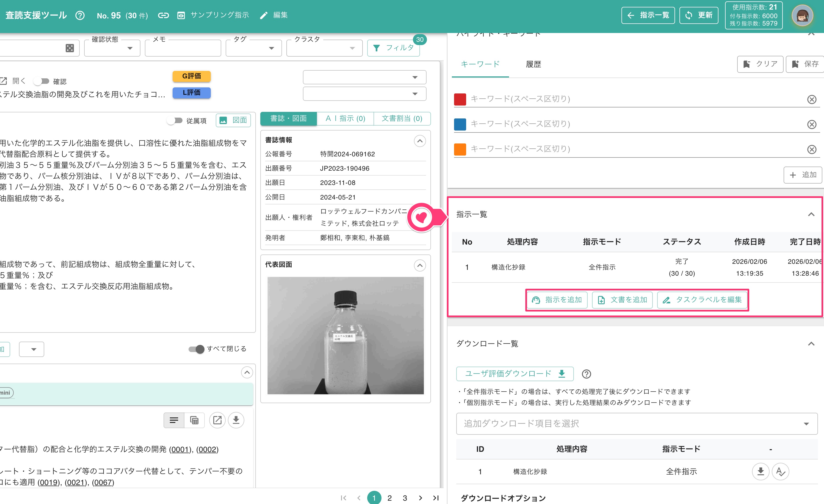Open サンプリング指示 from the header
This screenshot has height=504, width=824.
click(x=213, y=15)
